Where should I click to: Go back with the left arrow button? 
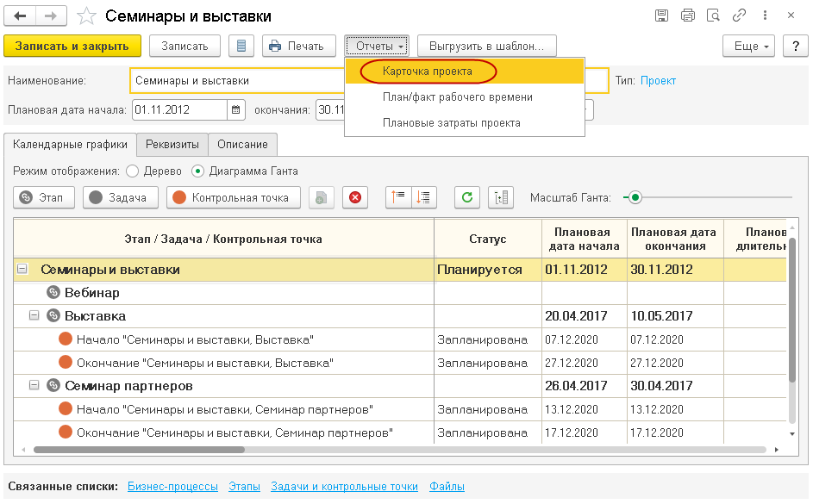20,16
